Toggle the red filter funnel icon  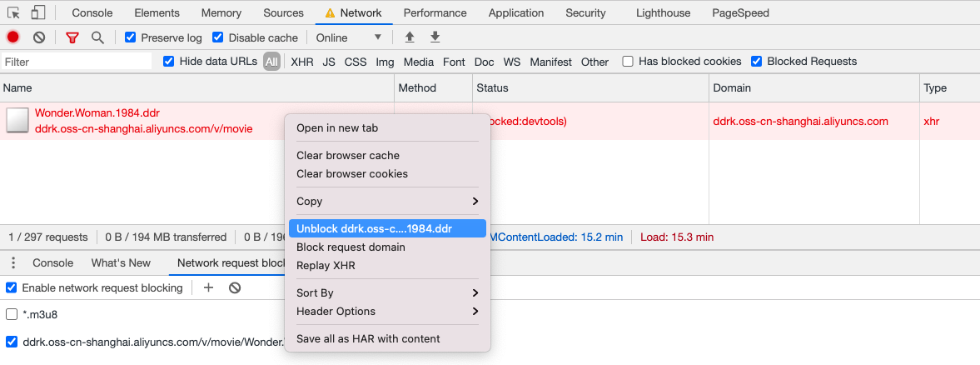(x=72, y=37)
